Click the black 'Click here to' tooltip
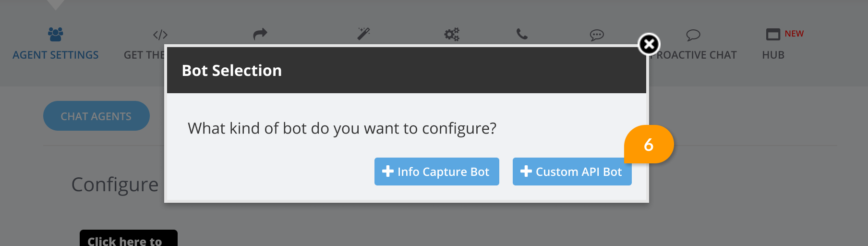 pos(129,238)
